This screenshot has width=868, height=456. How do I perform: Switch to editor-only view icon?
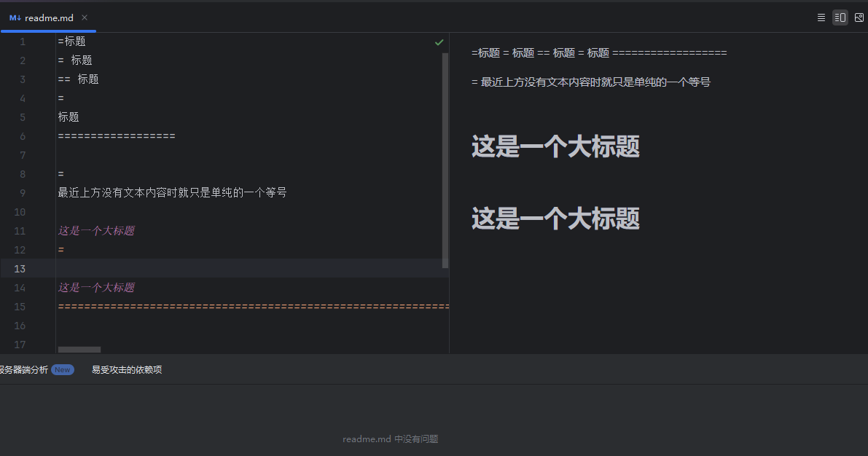(x=821, y=17)
